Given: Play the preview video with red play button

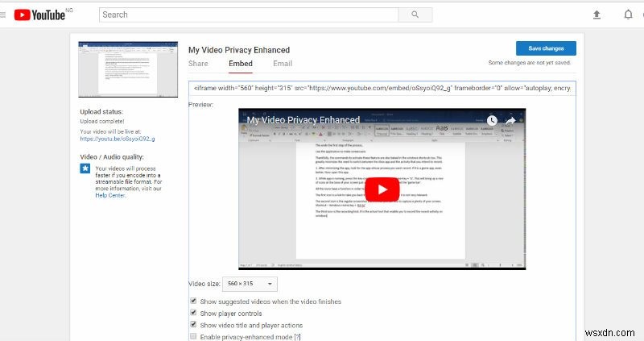Looking at the screenshot, I should tap(382, 189).
